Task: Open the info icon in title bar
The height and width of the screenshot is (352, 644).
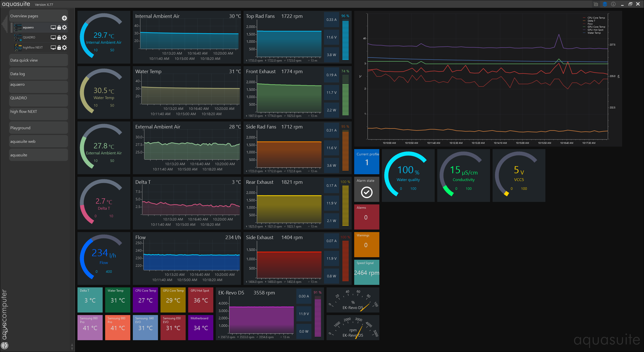Action: tap(613, 4)
